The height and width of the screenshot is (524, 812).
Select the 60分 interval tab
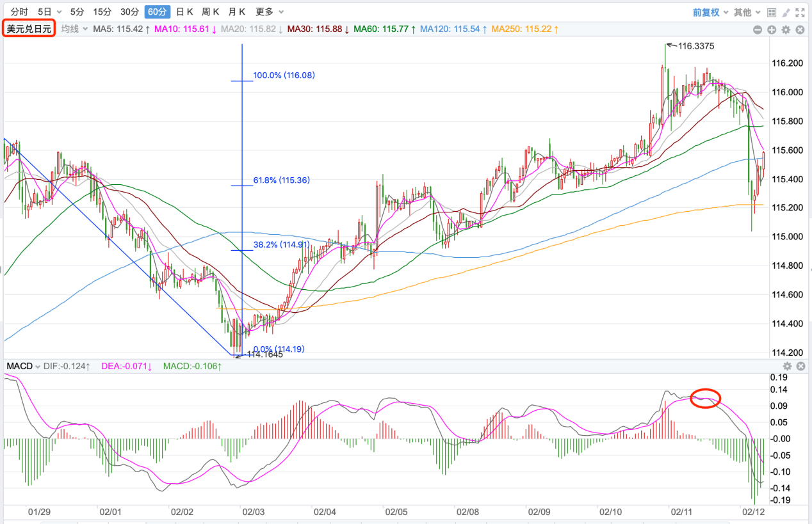tap(157, 12)
